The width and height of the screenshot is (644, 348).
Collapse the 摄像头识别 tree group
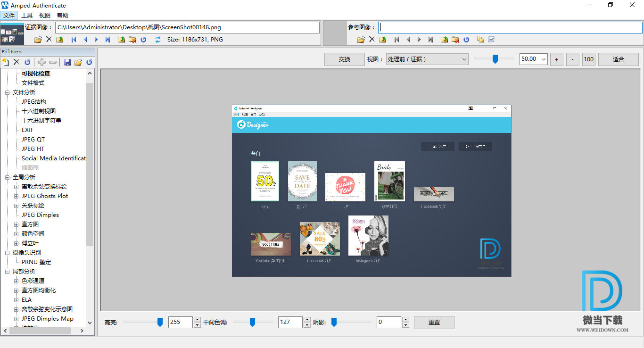click(8, 253)
